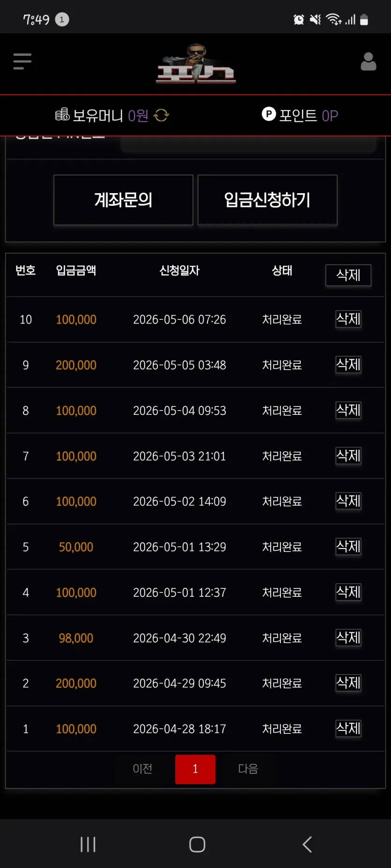Image resolution: width=391 pixels, height=868 pixels.
Task: Delete the 98,000 deposit record
Action: (348, 637)
